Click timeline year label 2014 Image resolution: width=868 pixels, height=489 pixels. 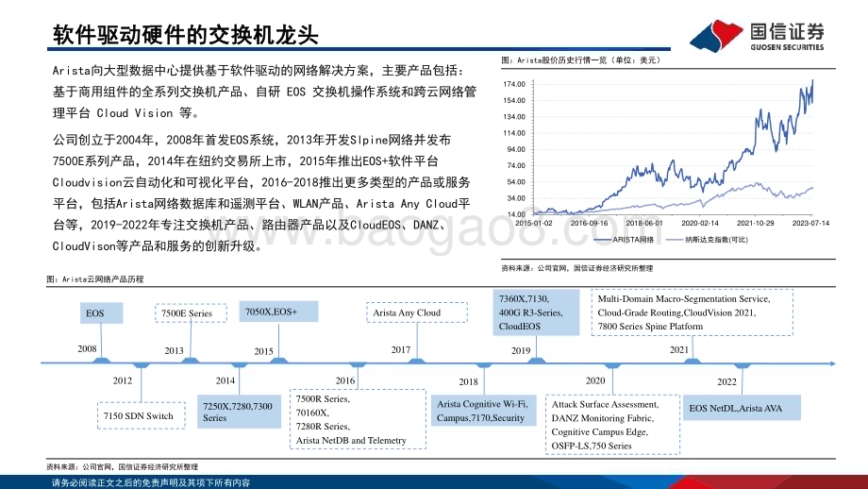[x=225, y=380]
